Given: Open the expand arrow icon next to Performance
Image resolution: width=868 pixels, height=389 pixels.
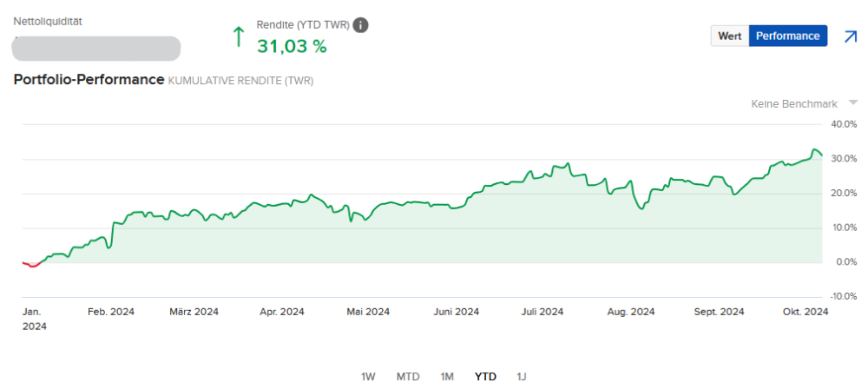Looking at the screenshot, I should click(850, 36).
